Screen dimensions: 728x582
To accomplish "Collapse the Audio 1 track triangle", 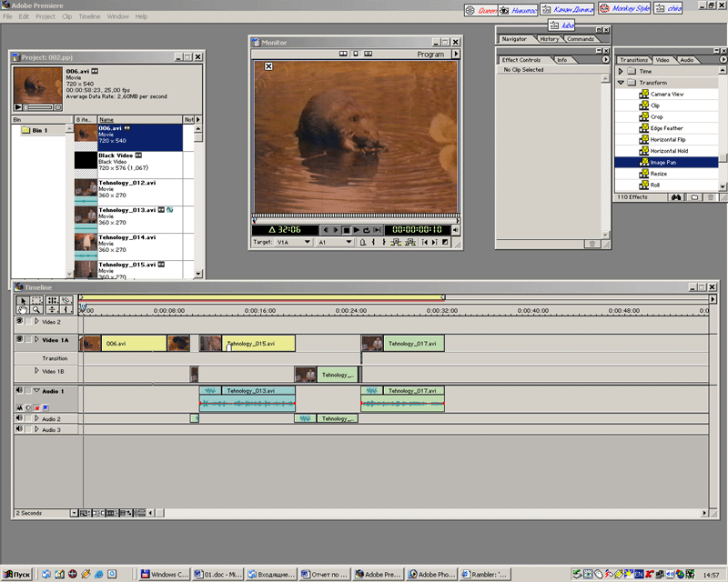I will pyautogui.click(x=36, y=391).
